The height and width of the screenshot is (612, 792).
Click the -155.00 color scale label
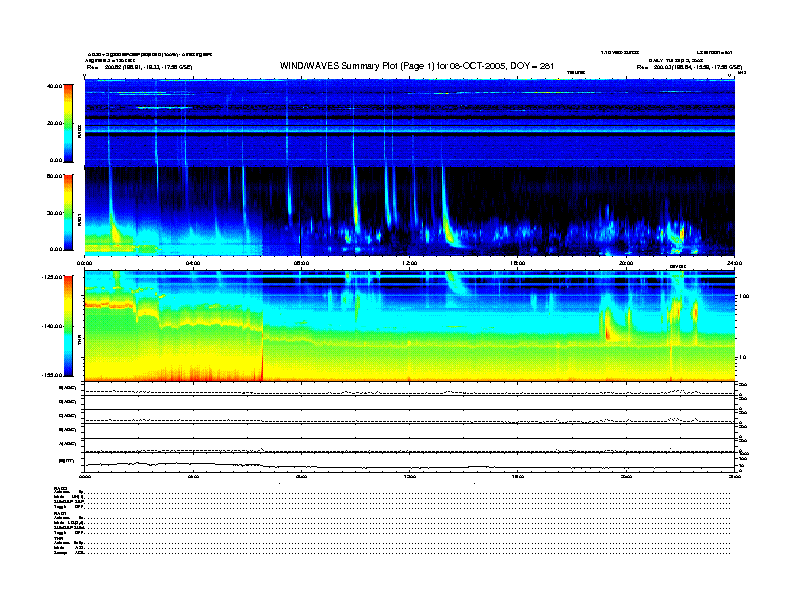tap(52, 375)
